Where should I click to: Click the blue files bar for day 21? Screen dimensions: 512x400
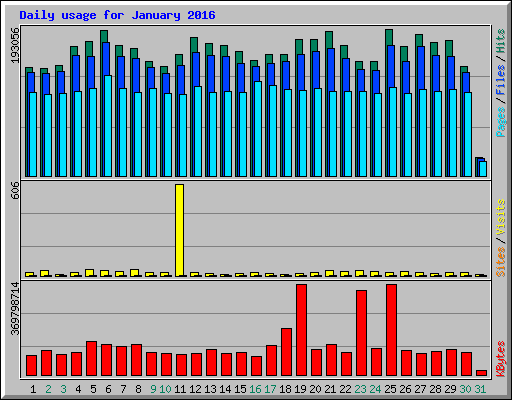pyautogui.click(x=331, y=70)
